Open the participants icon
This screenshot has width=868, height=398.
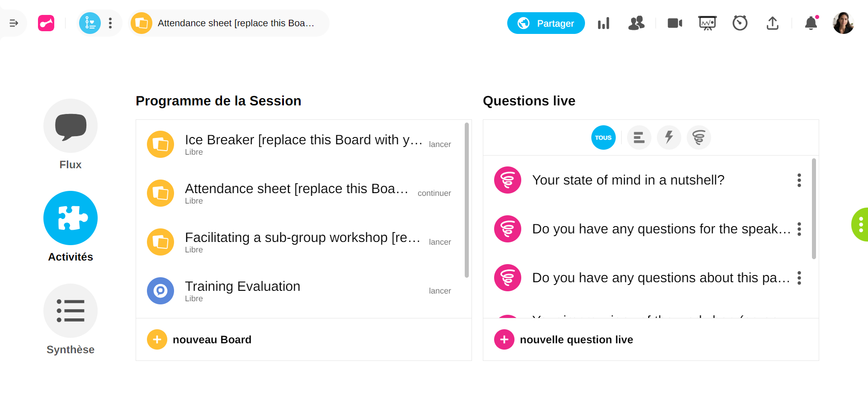636,23
